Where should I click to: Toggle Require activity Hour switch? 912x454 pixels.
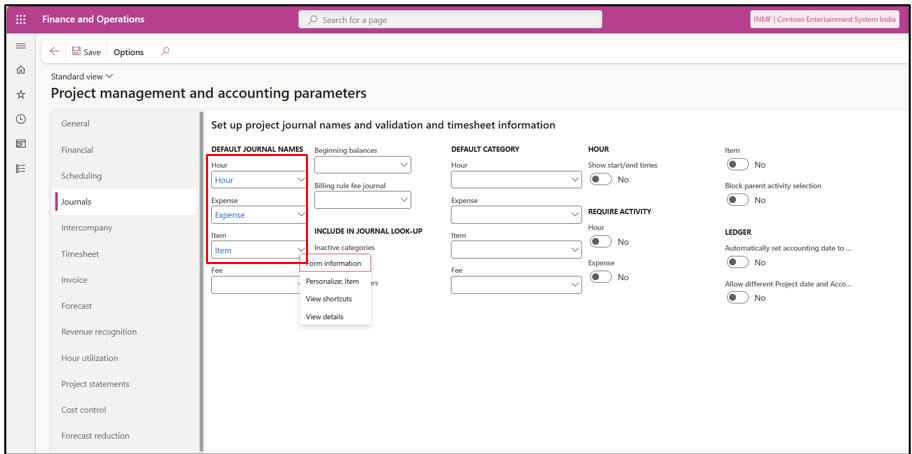coord(600,242)
